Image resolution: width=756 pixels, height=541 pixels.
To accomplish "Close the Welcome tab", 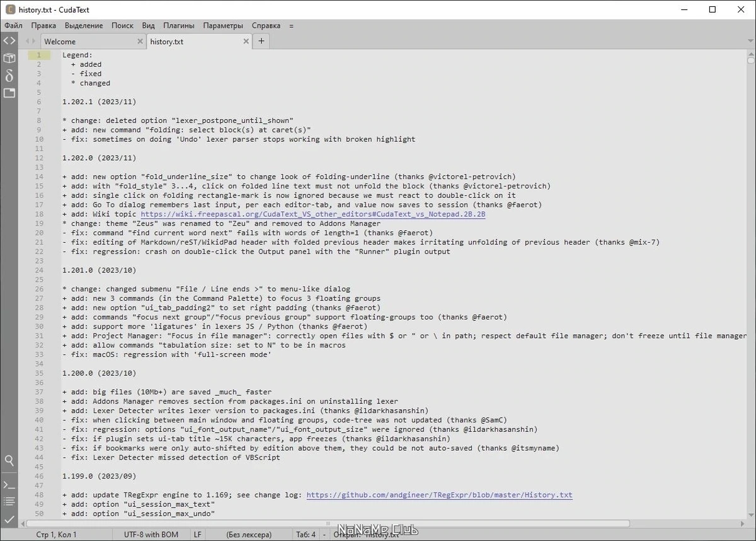I will 140,42.
